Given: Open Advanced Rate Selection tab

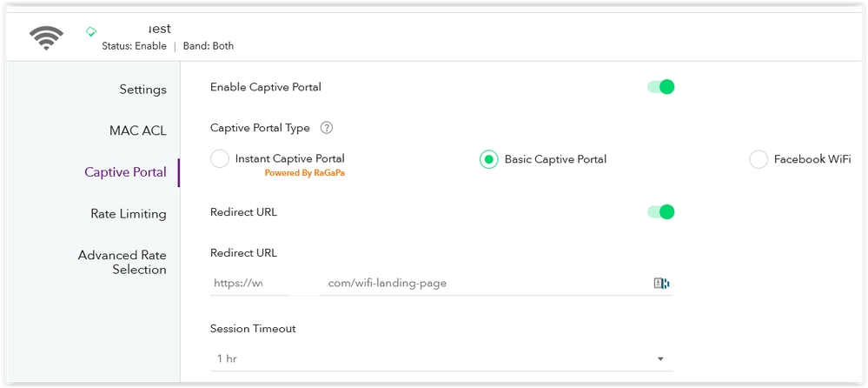Looking at the screenshot, I should (123, 262).
